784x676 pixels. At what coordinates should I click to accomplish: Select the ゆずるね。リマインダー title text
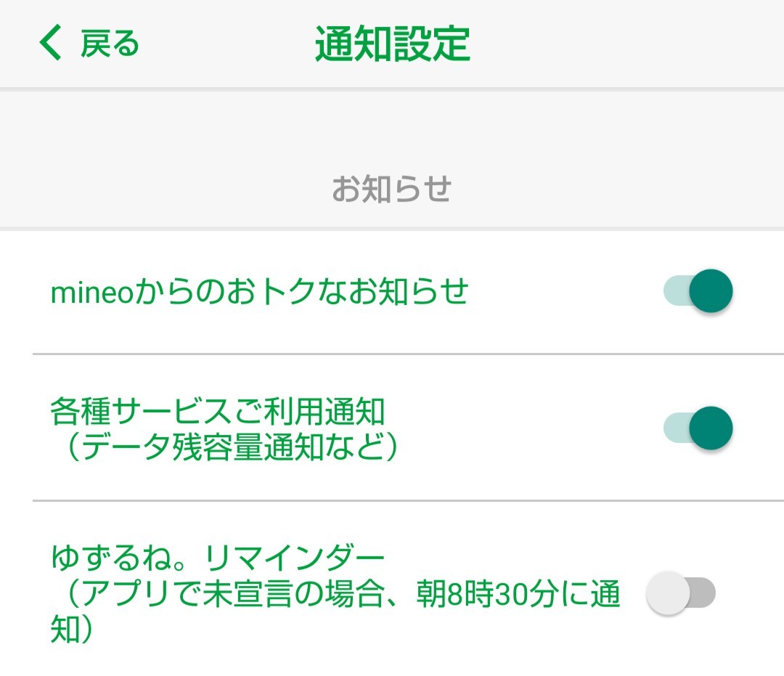217,558
